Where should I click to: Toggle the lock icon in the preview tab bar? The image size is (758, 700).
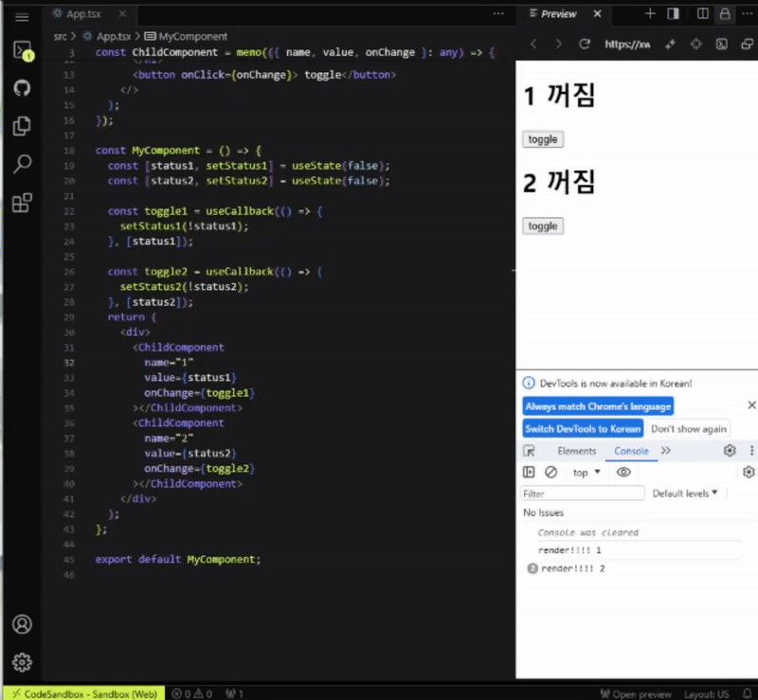click(x=725, y=13)
